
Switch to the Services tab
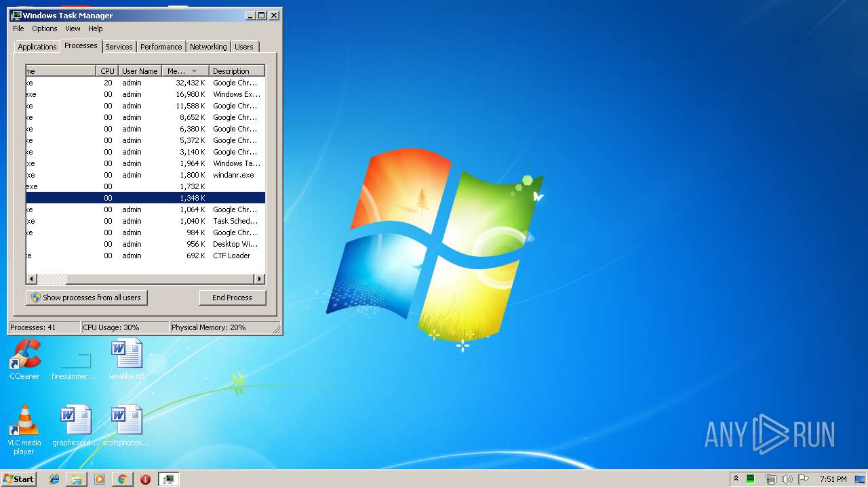tap(119, 47)
